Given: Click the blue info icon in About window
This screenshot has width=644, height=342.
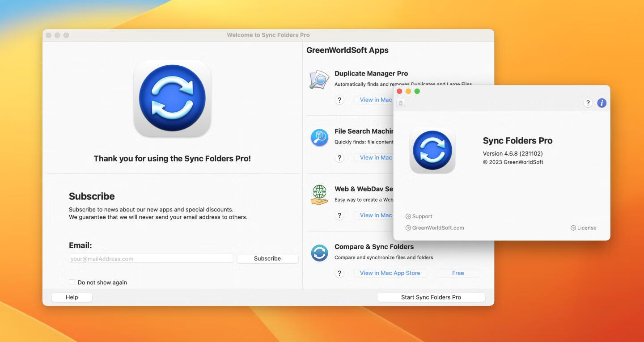Looking at the screenshot, I should tap(602, 103).
